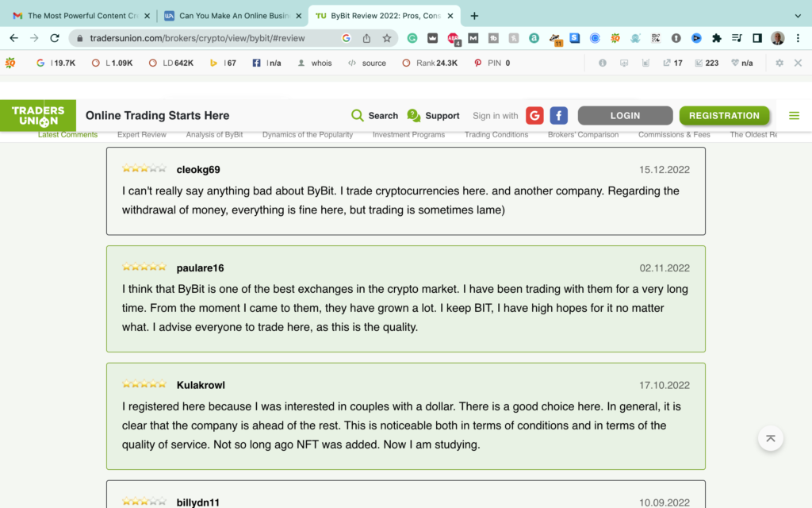Viewport: 812px width, 508px height.
Task: Select the Latest Comments section tab
Action: 68,135
